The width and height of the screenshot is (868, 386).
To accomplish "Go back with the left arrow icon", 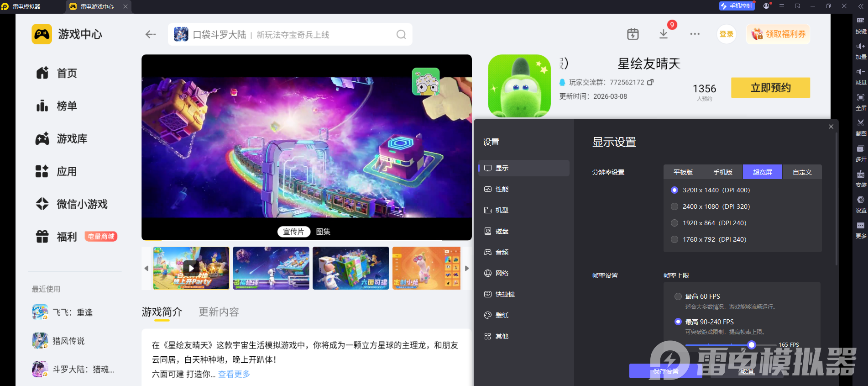I will coord(151,34).
